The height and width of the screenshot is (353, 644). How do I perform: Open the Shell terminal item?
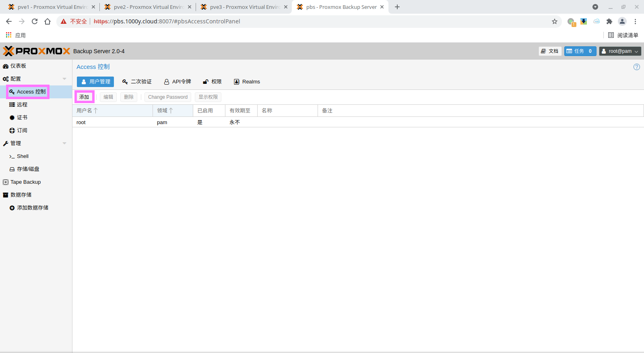tap(22, 156)
